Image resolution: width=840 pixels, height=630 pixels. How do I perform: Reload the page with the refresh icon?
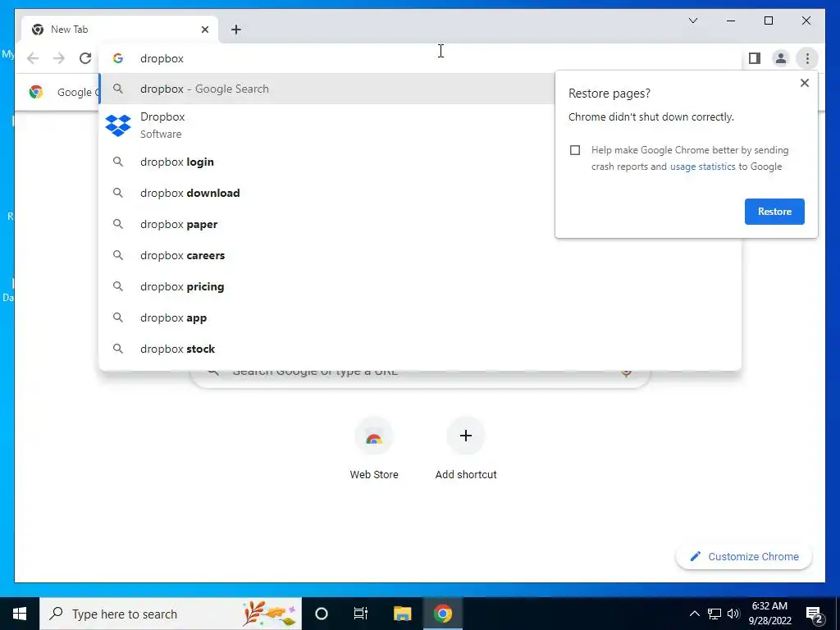pos(85,58)
